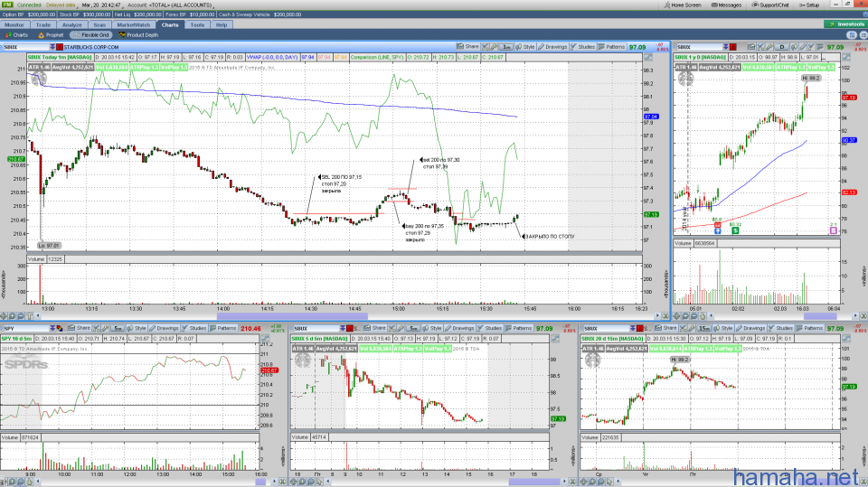Click the Comparison (LINE, SPY) label
Viewport: 868px width, 487px height.
click(377, 57)
